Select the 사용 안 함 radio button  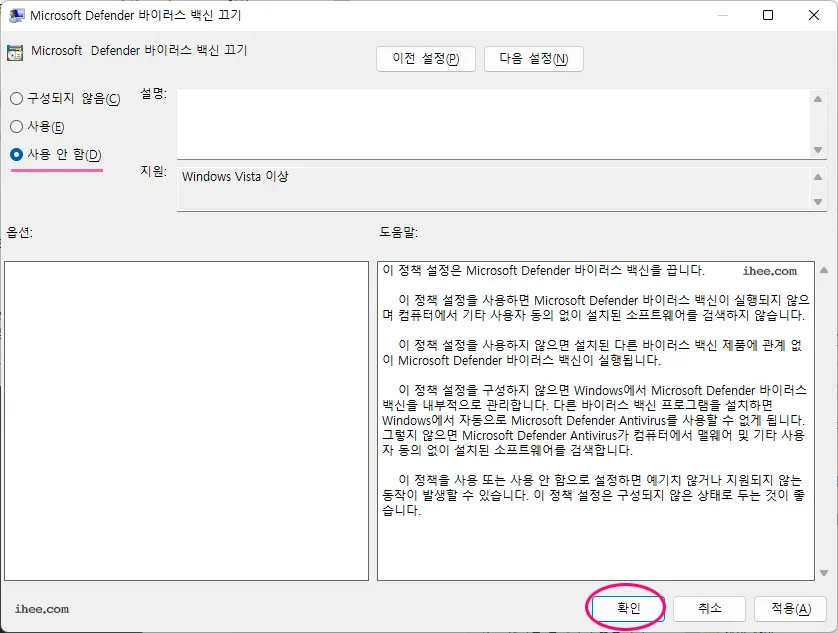pos(14,154)
